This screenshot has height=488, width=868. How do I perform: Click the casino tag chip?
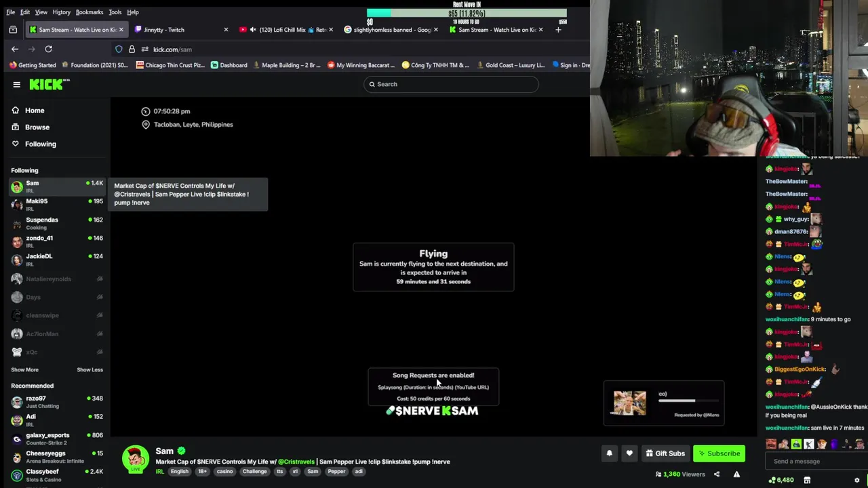224,472
